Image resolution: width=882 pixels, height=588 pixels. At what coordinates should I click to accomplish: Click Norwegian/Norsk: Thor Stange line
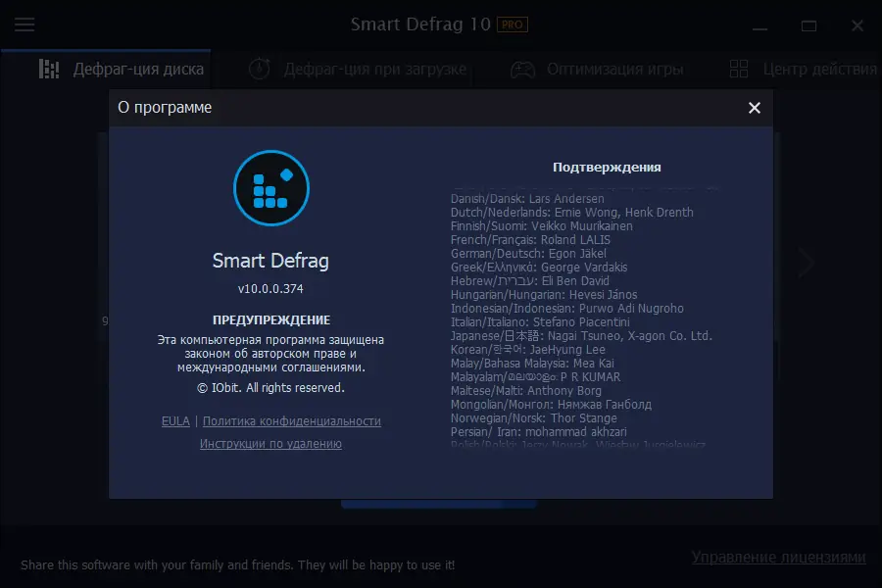[534, 418]
